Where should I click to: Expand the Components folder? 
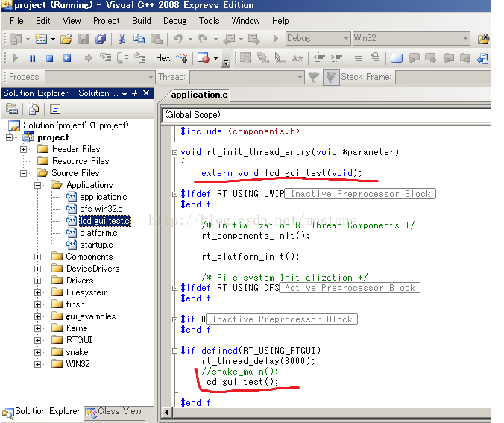click(37, 257)
